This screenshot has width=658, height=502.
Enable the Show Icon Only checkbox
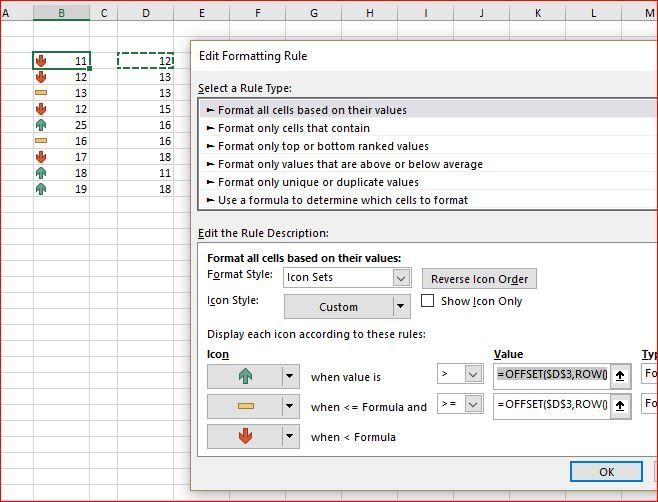(427, 301)
